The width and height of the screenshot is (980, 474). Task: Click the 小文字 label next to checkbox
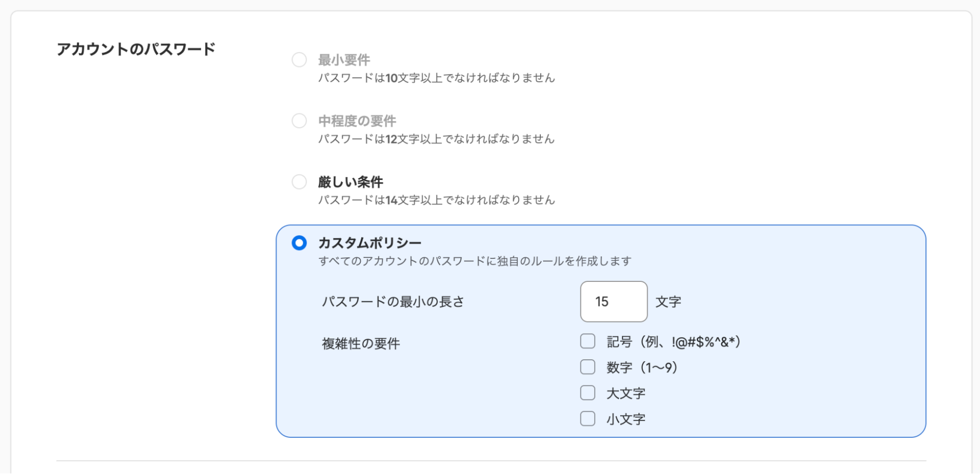(626, 419)
